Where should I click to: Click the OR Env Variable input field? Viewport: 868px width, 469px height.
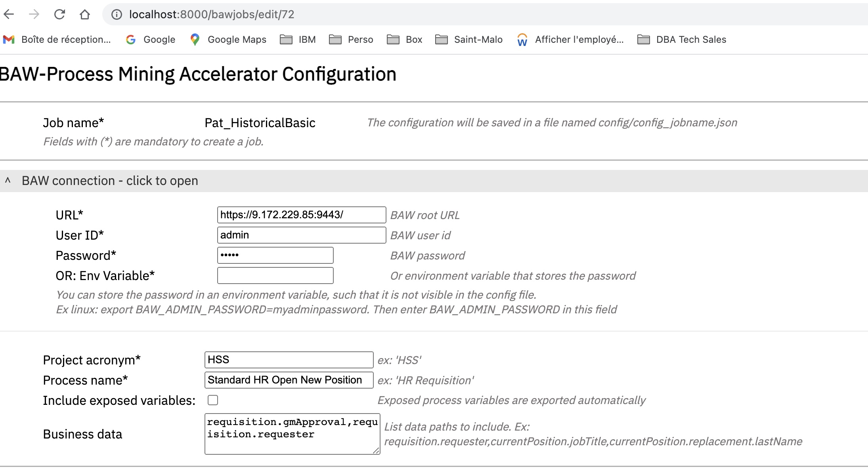[275, 276]
